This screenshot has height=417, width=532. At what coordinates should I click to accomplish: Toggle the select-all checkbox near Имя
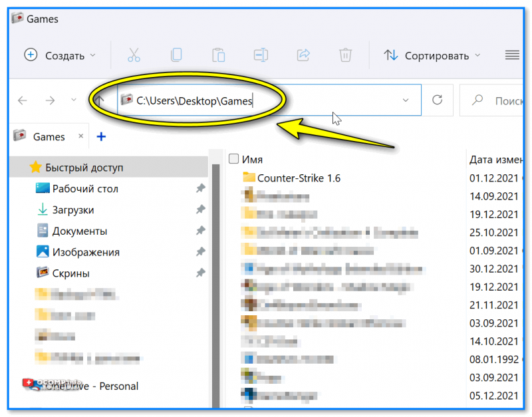pyautogui.click(x=233, y=159)
